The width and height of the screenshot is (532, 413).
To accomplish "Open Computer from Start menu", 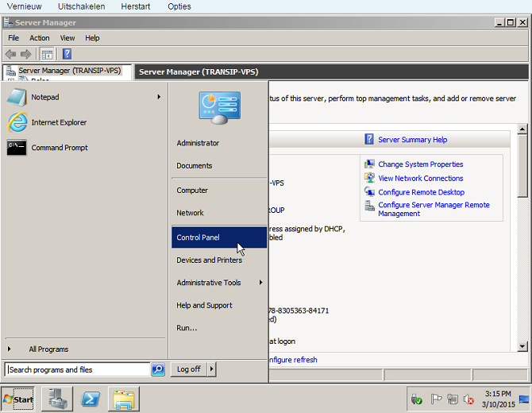I will click(219, 191).
